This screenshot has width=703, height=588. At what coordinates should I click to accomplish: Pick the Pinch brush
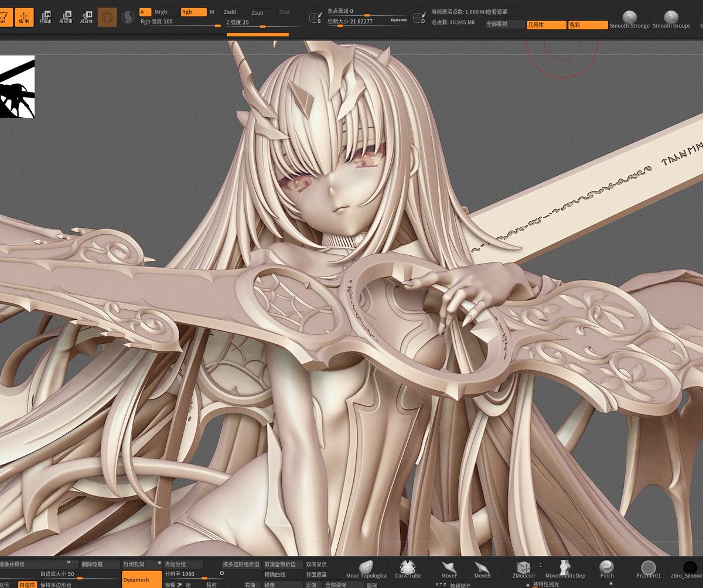tap(607, 569)
